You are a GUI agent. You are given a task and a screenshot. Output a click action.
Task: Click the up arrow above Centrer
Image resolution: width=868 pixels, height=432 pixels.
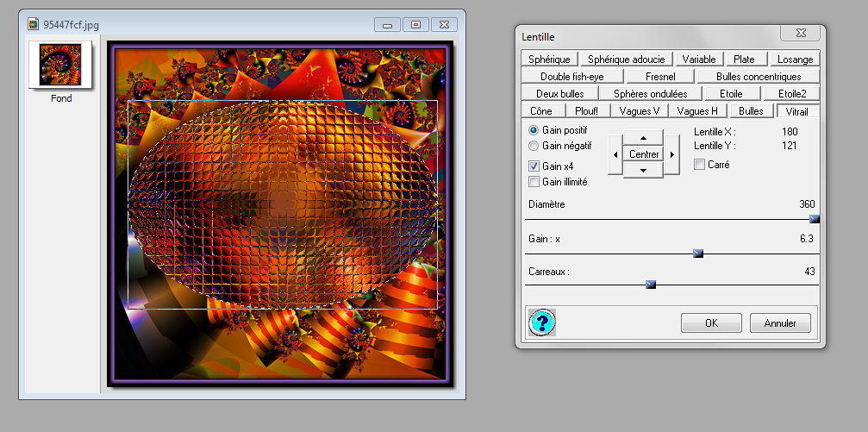[644, 139]
